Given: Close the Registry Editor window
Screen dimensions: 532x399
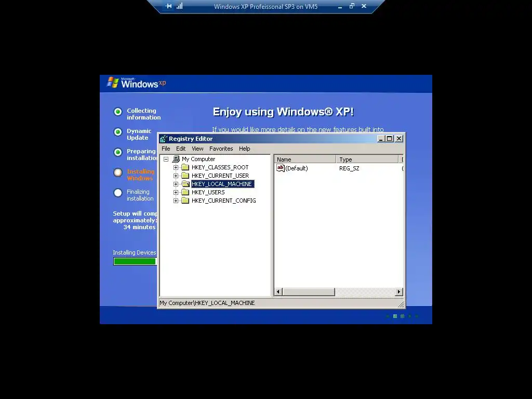Looking at the screenshot, I should [x=399, y=138].
